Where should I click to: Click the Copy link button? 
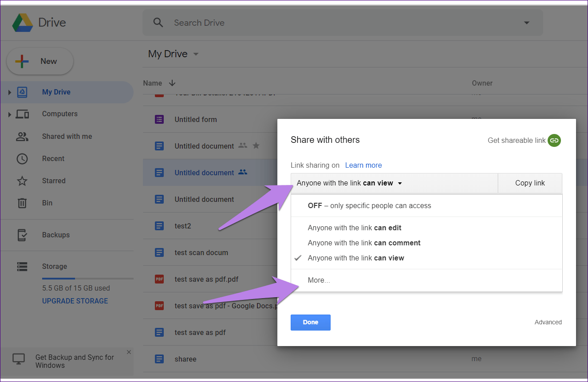530,183
